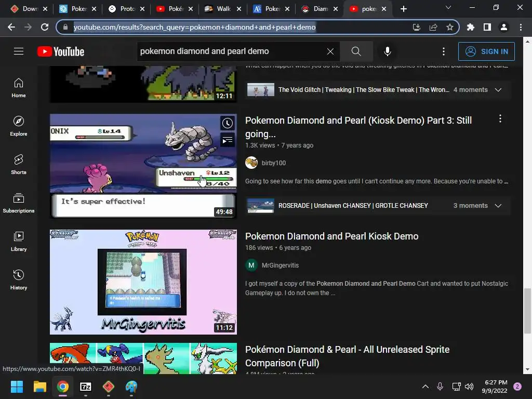
Task: Click MrGingervitis channel avatar M
Action: click(251, 265)
